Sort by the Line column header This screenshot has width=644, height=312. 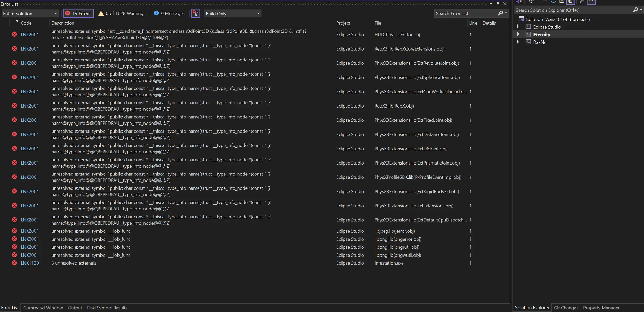point(474,23)
